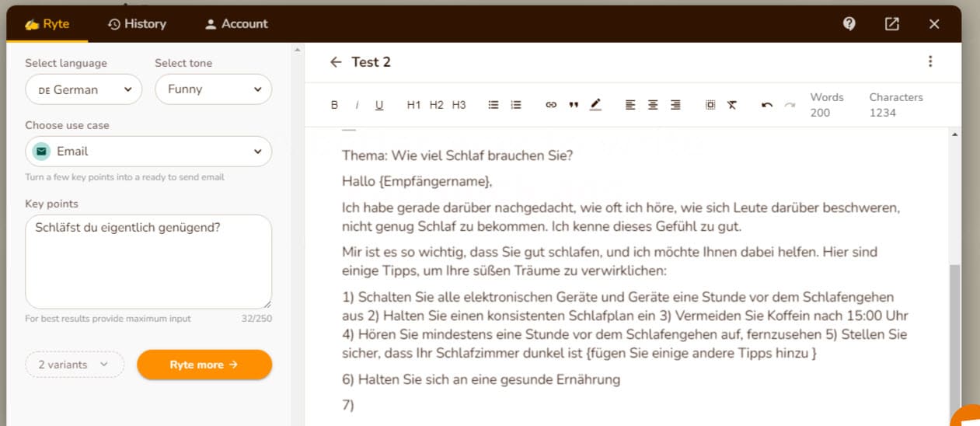Click the orange chat bubble at corner

pos(968,417)
